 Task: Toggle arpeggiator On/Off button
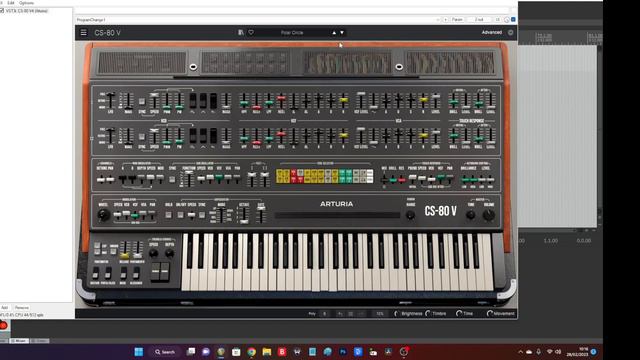point(180,215)
